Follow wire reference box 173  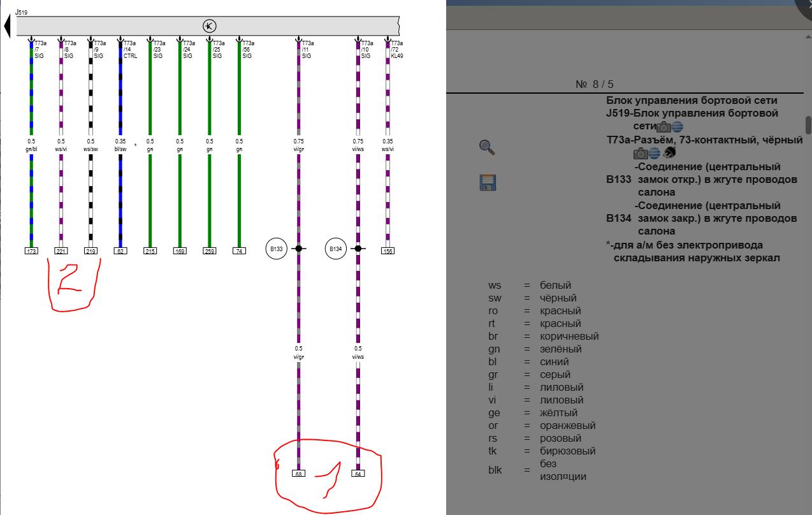tap(31, 251)
